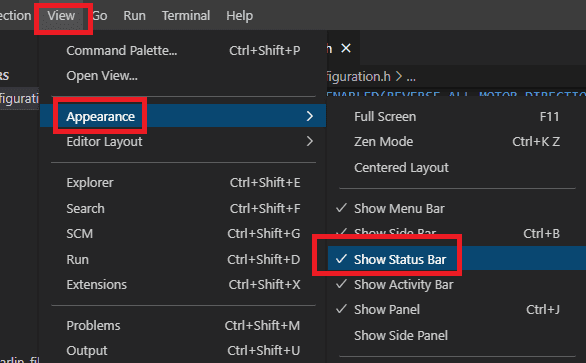
Task: Select Full Screen option
Action: tap(457, 117)
